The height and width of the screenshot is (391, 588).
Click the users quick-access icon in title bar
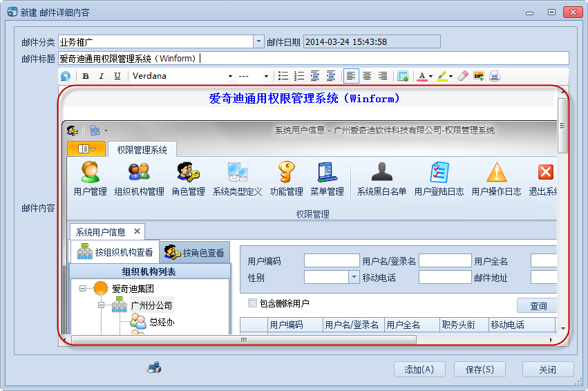click(73, 131)
